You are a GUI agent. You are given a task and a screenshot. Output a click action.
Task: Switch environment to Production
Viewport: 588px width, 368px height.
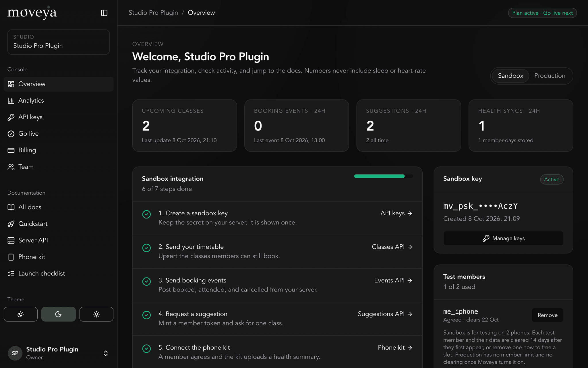550,76
